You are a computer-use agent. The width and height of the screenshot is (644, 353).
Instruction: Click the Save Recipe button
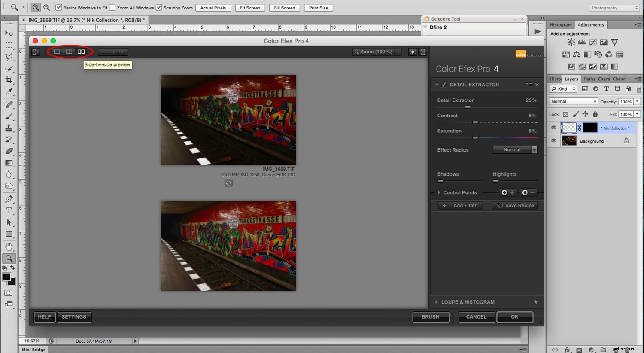coord(515,205)
